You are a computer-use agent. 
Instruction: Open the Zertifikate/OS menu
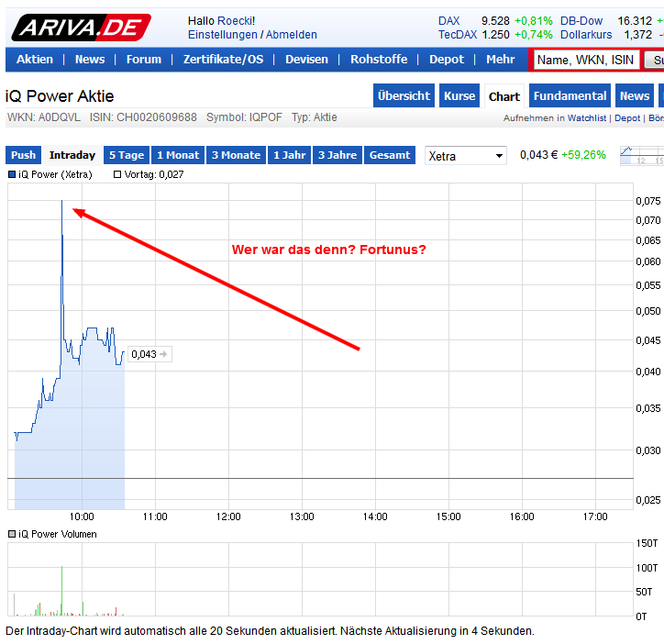223,60
